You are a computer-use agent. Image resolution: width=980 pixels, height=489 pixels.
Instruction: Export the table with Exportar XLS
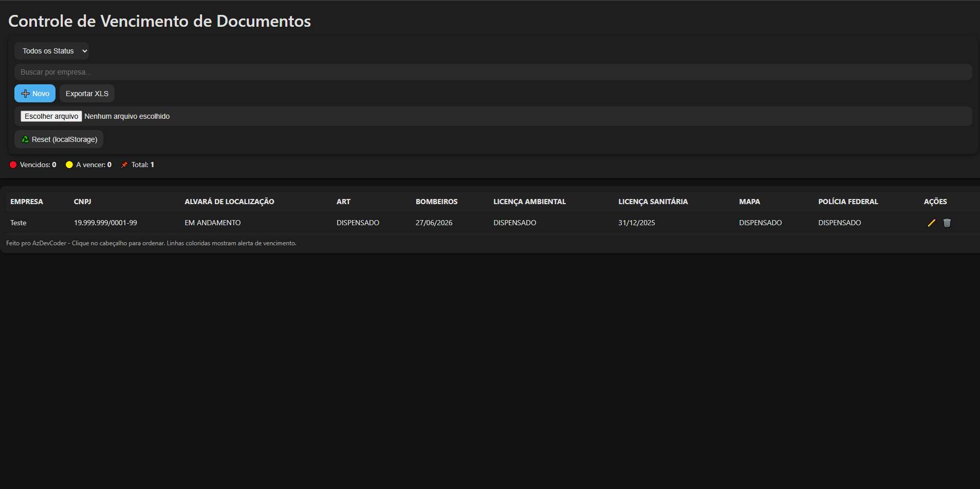tap(87, 94)
